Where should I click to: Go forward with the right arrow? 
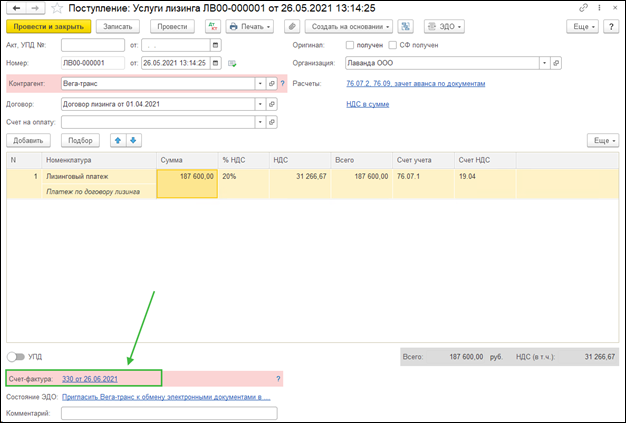[x=35, y=8]
